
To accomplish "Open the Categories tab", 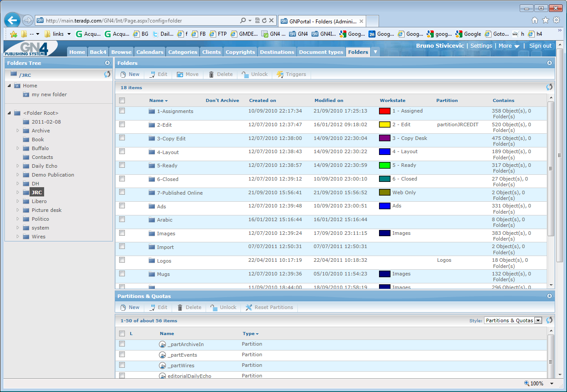I will [x=183, y=52].
